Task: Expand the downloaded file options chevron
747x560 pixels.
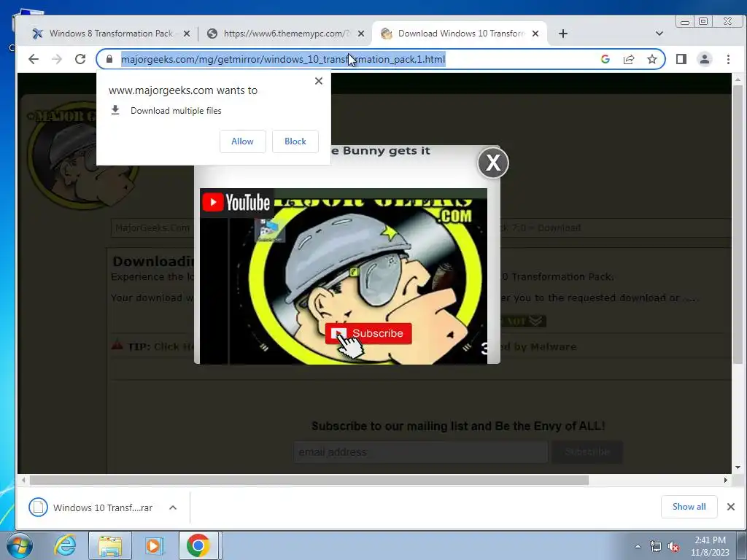Action: tap(173, 507)
